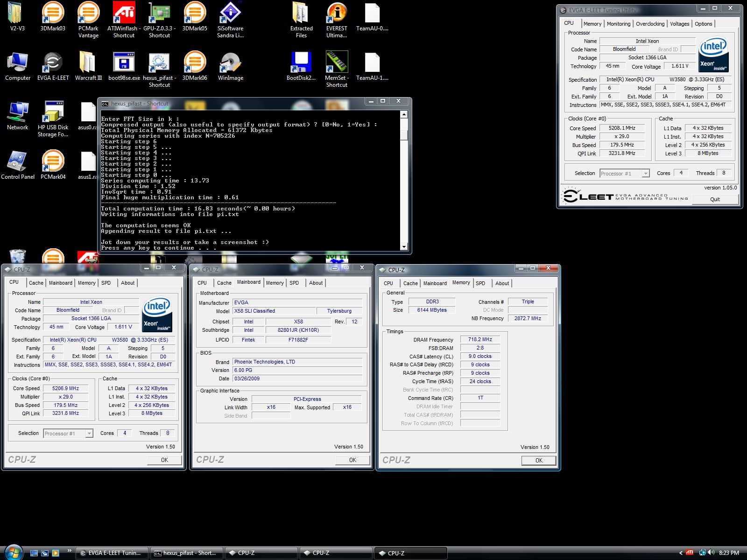Click the taskbar clock showing 8:23 PM
This screenshot has width=747, height=560.
[x=729, y=553]
